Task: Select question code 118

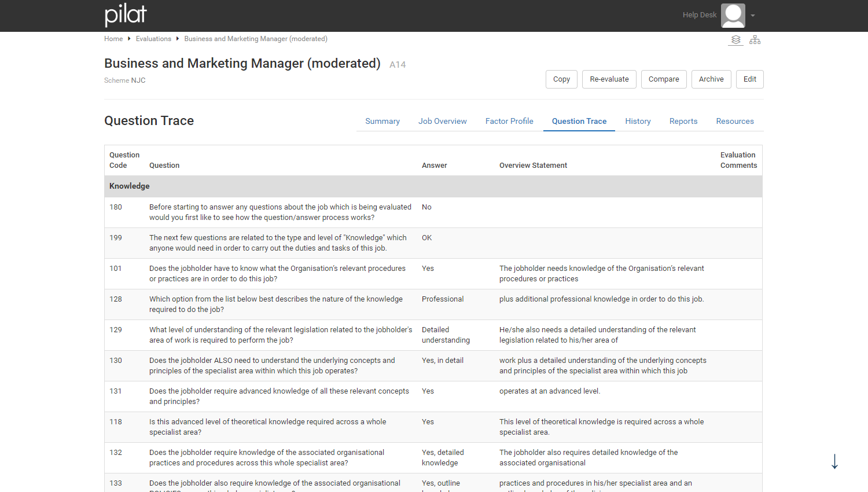Action: (x=116, y=422)
